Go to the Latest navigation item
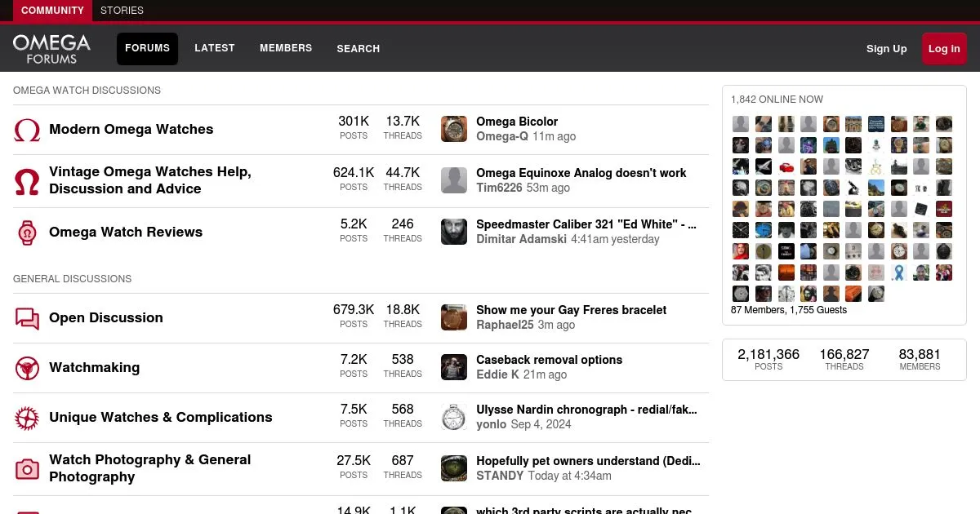The height and width of the screenshot is (514, 980). click(x=215, y=48)
